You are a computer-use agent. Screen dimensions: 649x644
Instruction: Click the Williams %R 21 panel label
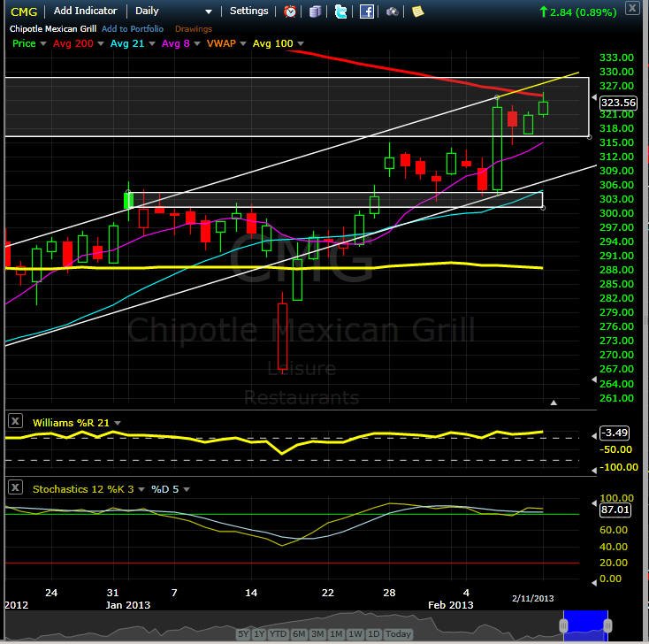coord(71,423)
